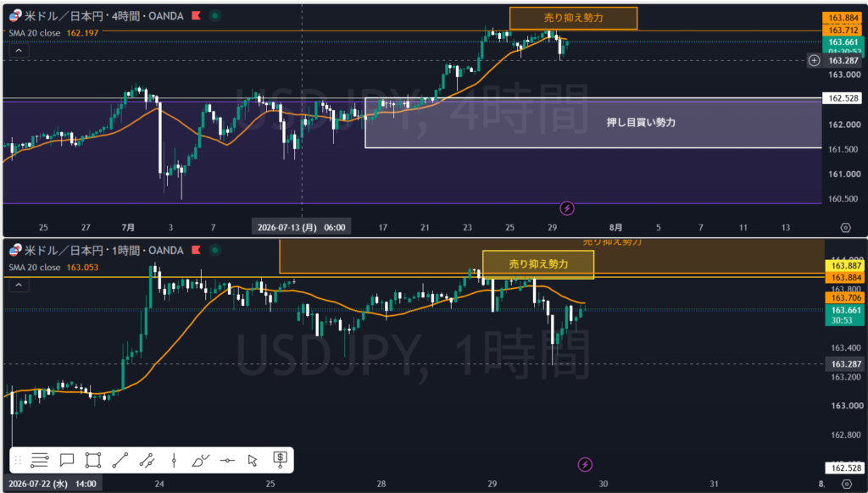Click the 163.287 label on 1-hour chart
868x493 pixels.
[x=845, y=364]
